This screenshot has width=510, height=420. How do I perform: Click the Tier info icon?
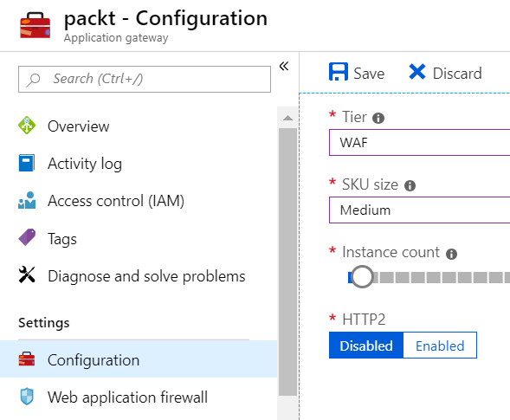tap(378, 118)
